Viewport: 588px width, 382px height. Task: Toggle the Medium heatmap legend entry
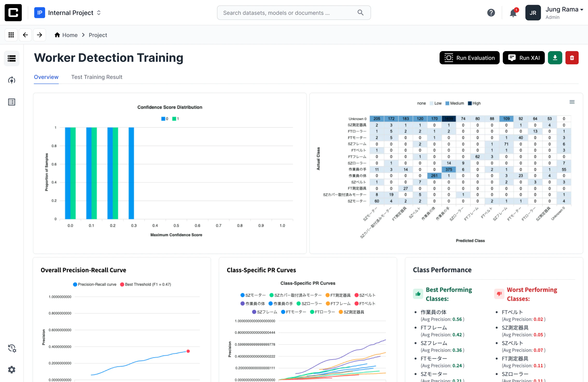454,103
